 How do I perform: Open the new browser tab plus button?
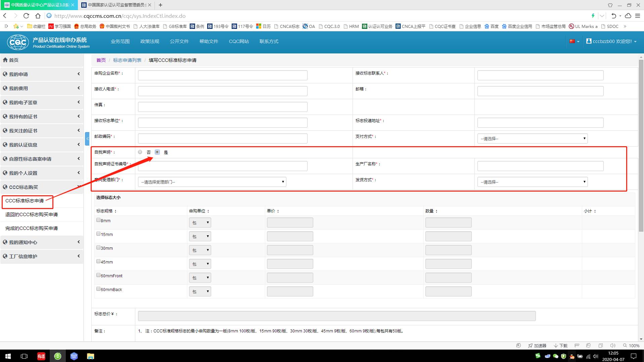[160, 5]
